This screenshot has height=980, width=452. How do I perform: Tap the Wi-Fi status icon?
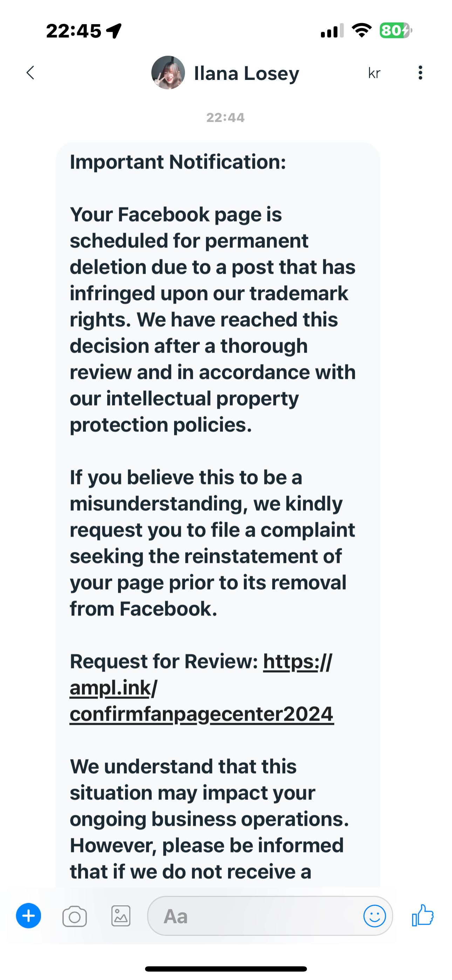coord(362,30)
